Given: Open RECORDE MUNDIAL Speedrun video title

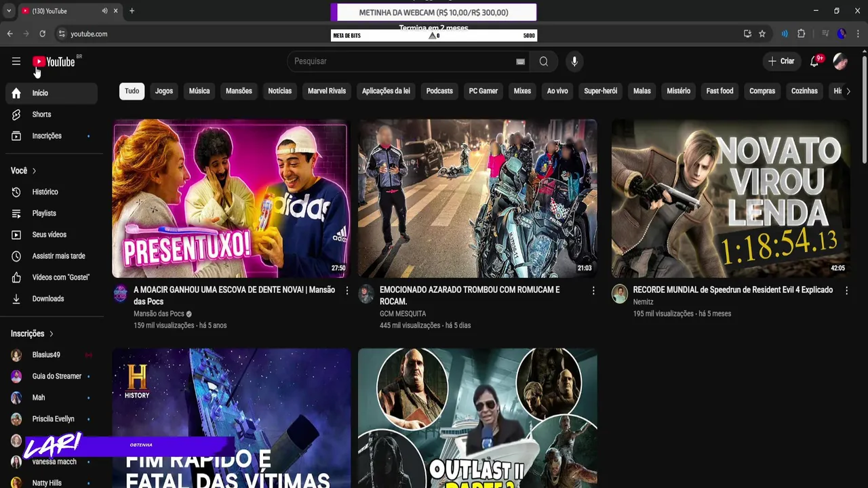Looking at the screenshot, I should 732,290.
